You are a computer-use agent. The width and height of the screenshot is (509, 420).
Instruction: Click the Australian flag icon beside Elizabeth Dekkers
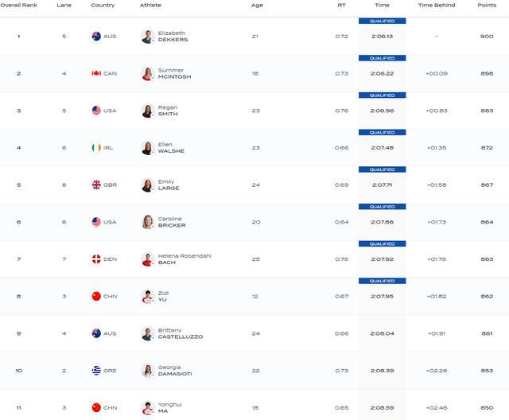[x=96, y=37]
